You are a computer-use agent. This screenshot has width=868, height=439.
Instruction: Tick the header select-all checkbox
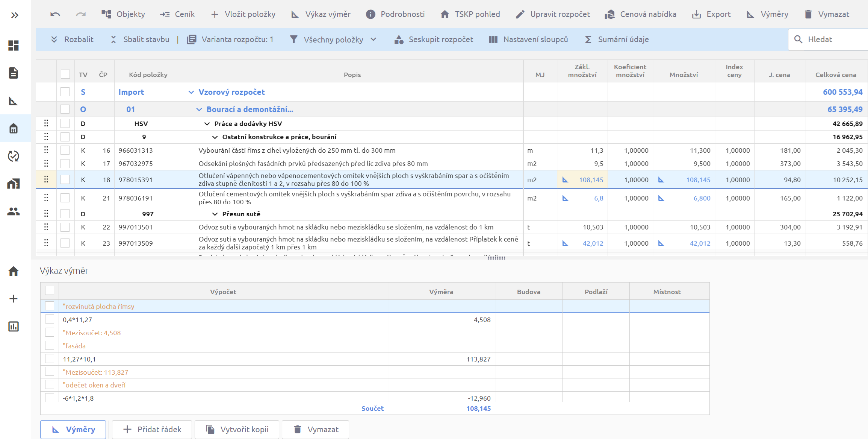click(x=65, y=74)
